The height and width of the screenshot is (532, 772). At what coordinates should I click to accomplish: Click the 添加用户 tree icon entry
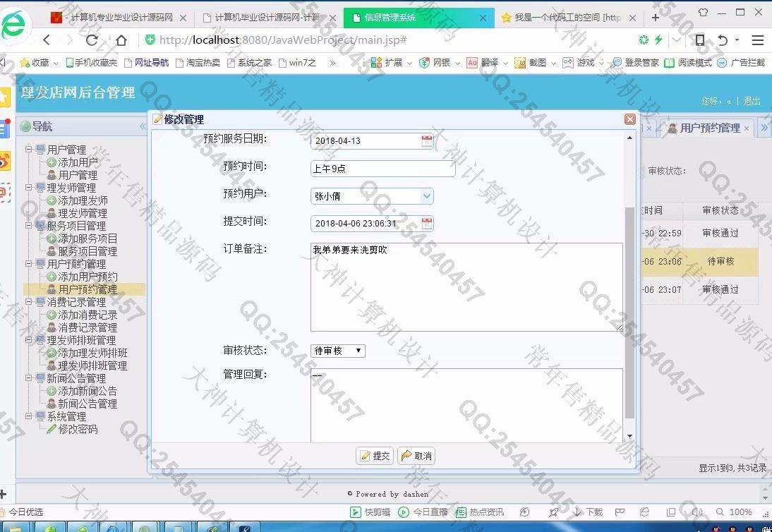72,162
